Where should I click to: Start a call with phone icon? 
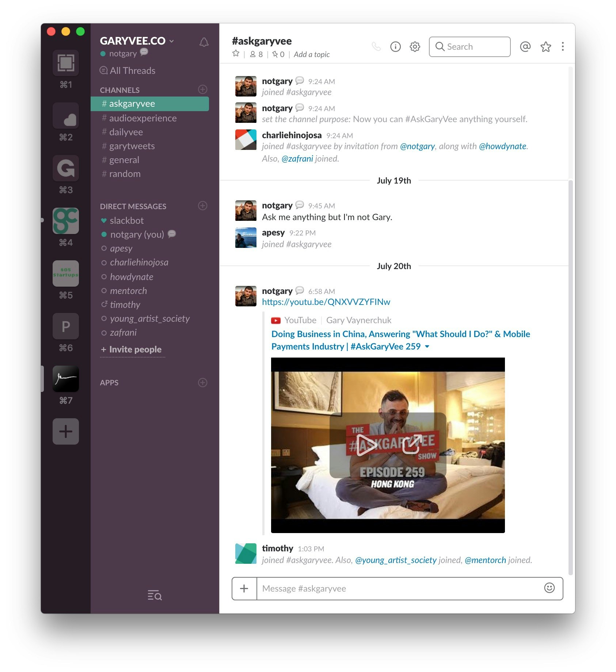[x=376, y=46]
